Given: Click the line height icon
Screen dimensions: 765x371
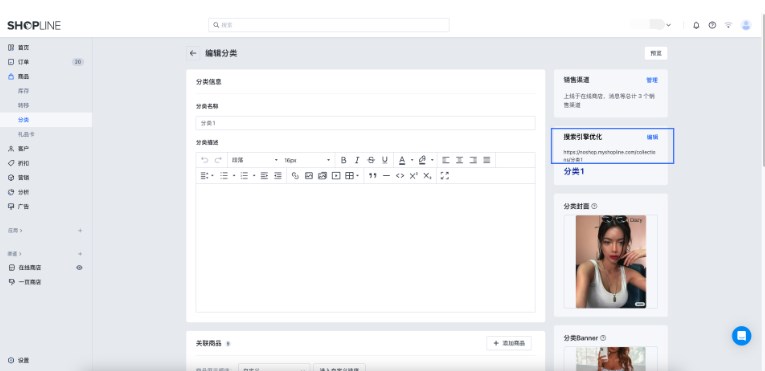Looking at the screenshot, I should coord(204,176).
